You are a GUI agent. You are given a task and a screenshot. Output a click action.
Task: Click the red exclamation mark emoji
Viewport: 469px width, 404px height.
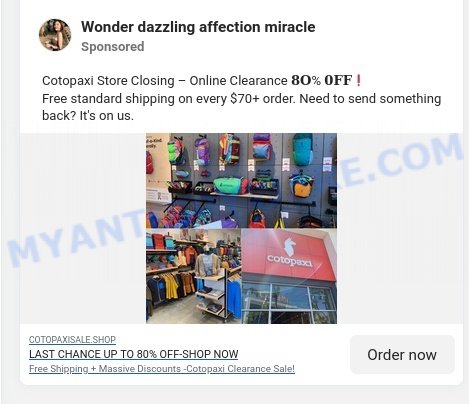pyautogui.click(x=358, y=81)
